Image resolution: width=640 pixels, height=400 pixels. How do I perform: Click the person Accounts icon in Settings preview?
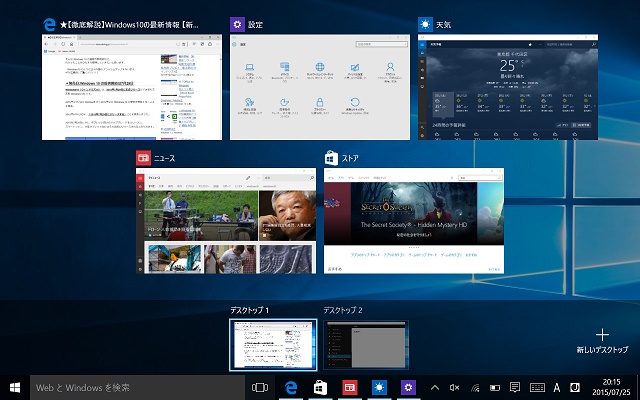(x=390, y=67)
